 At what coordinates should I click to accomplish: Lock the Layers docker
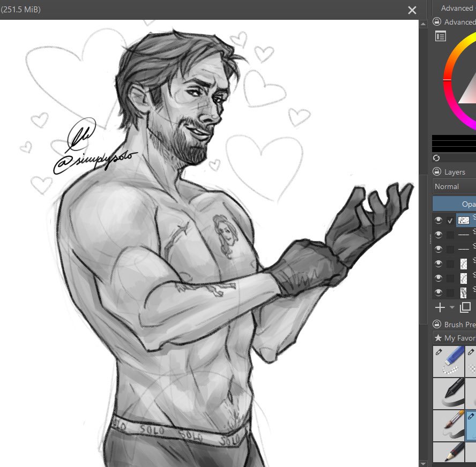[437, 171]
